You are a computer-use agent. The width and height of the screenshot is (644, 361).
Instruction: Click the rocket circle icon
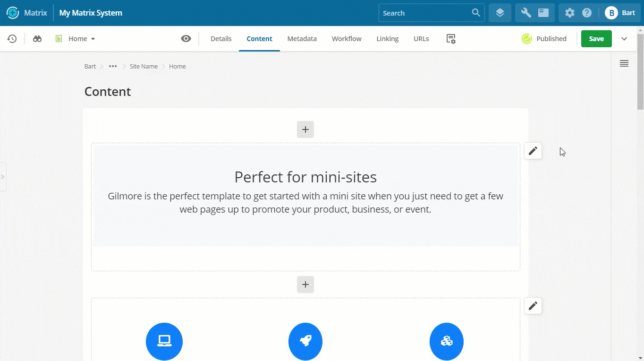click(305, 341)
